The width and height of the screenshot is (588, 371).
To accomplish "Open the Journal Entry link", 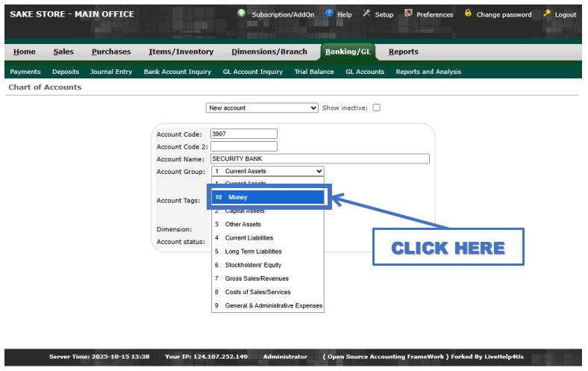I will (111, 72).
